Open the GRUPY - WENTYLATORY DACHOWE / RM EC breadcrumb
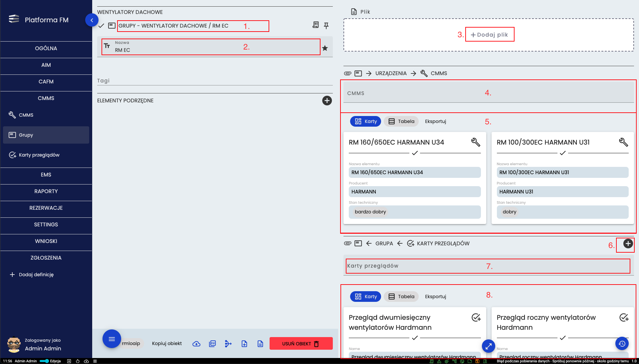The image size is (639, 364). [x=173, y=26]
